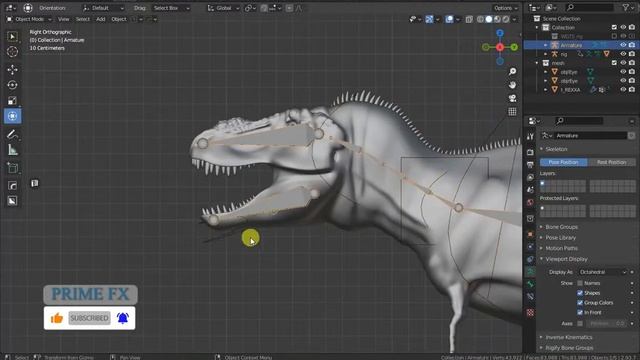Choose the Annotate tool
The height and width of the screenshot is (360, 640).
point(12,135)
